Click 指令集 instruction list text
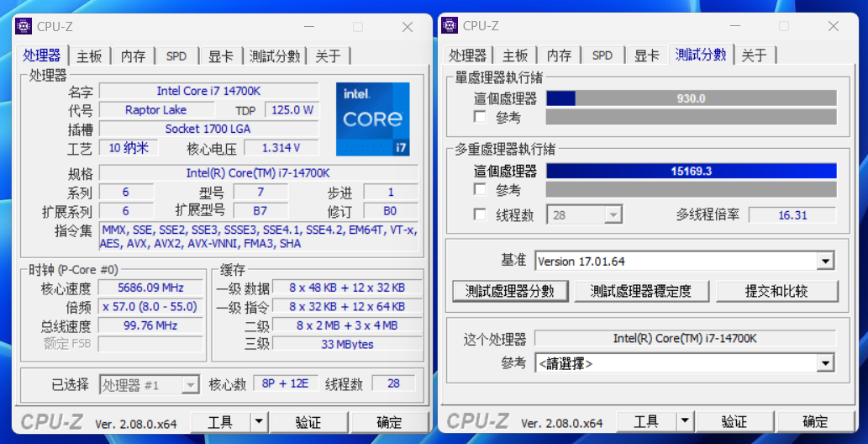 (x=259, y=236)
